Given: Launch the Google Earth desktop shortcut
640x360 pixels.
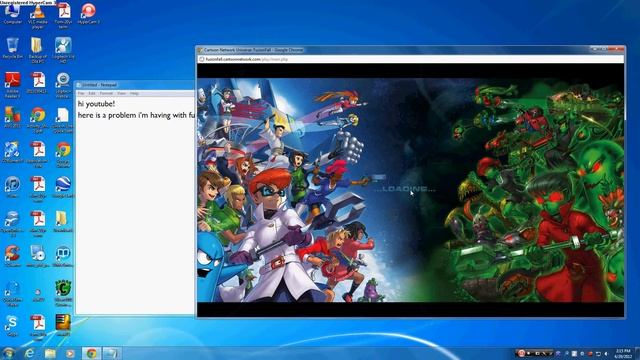Looking at the screenshot, I should (x=63, y=187).
